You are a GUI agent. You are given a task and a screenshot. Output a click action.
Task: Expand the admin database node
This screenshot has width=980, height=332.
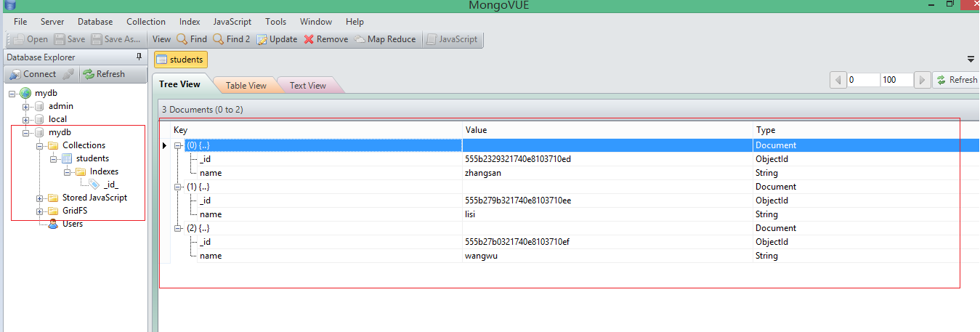pyautogui.click(x=26, y=106)
